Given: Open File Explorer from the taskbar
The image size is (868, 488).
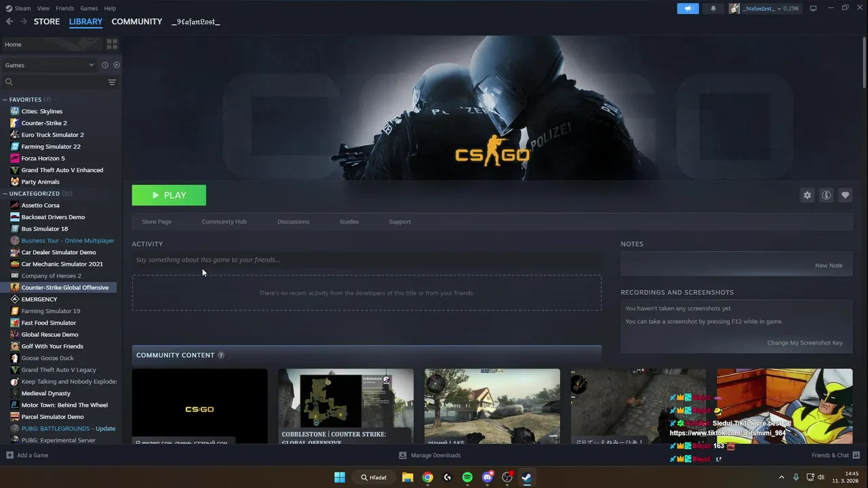Looking at the screenshot, I should pos(408,477).
